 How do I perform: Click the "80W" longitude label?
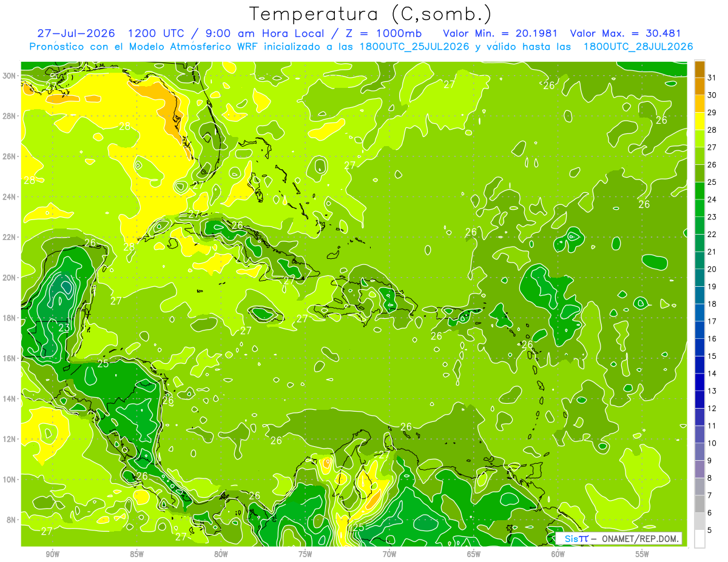coord(221,554)
